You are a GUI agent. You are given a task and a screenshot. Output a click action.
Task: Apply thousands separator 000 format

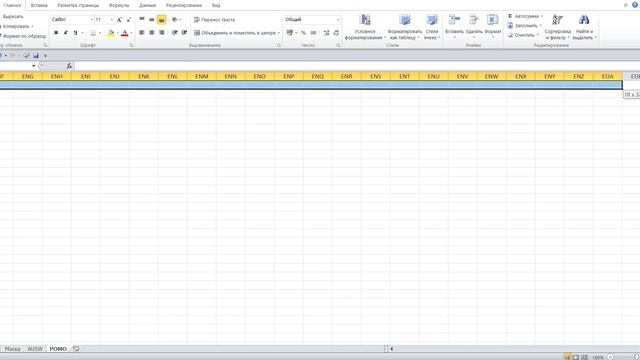pos(313,33)
